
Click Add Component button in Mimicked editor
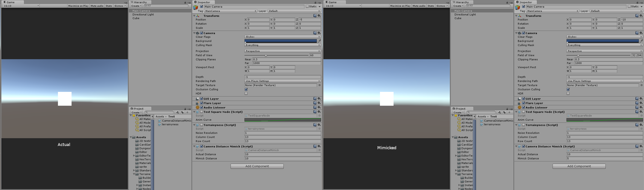click(579, 166)
